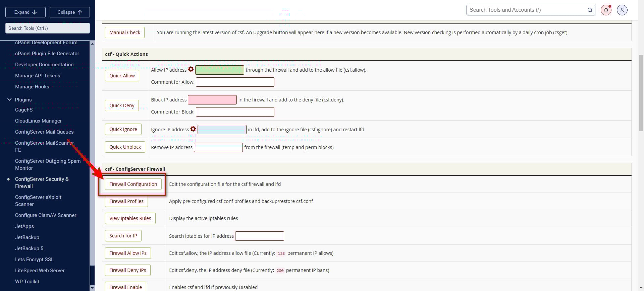Click the magnifier icon in top search

pos(590,10)
